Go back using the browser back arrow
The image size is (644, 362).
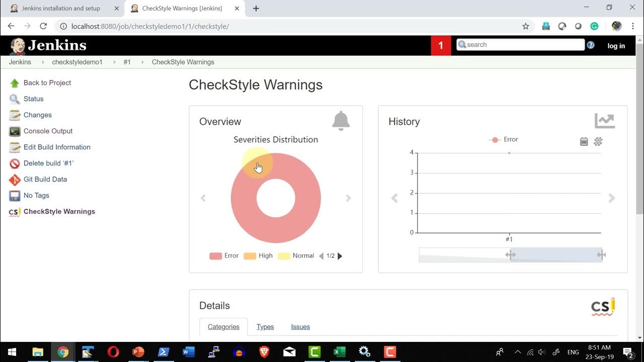(11, 26)
